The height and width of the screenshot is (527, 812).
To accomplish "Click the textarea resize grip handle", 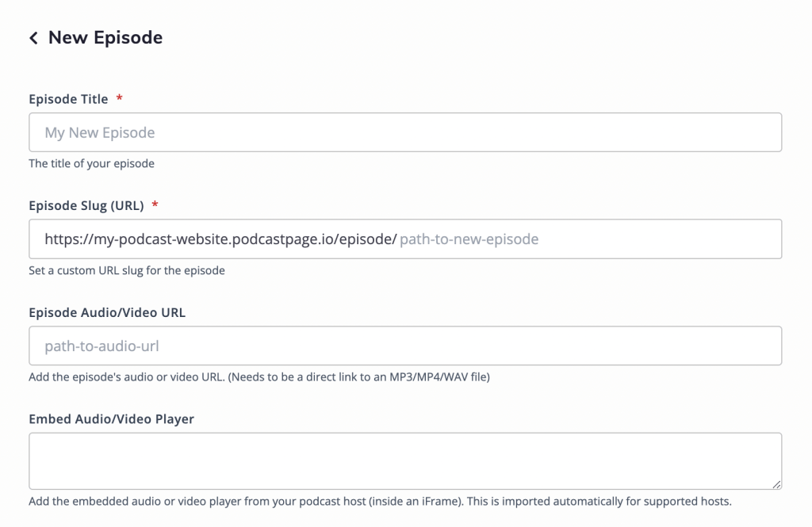I will (776, 482).
